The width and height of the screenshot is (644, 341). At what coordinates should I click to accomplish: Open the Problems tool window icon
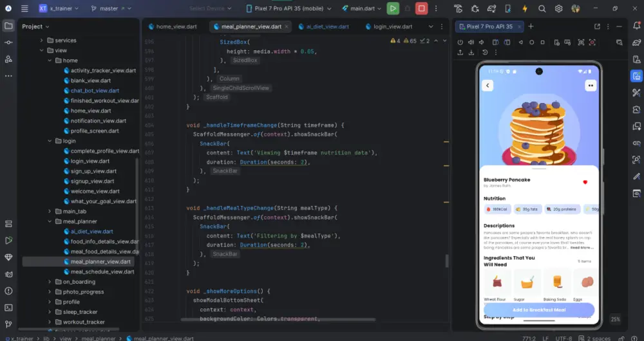pos(8,291)
